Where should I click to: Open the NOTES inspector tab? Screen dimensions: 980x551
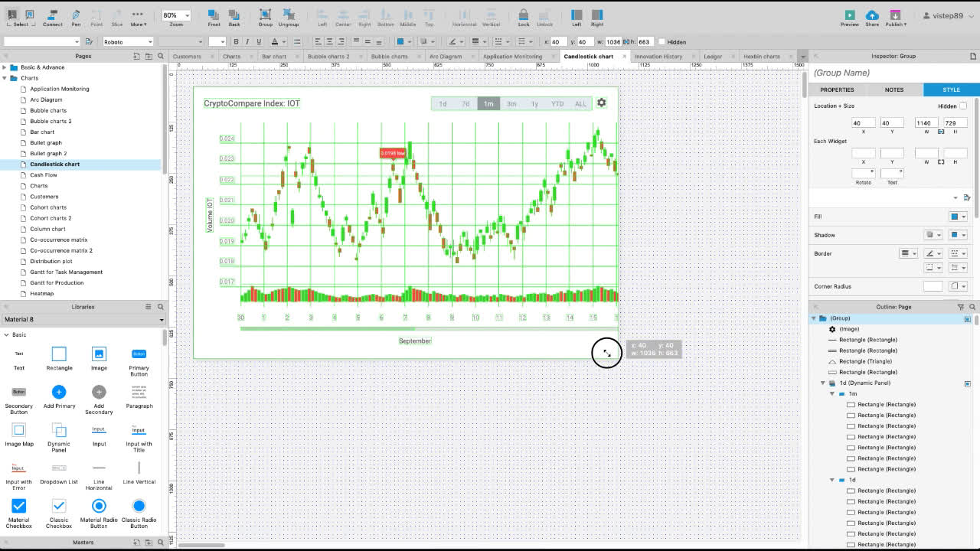[894, 90]
